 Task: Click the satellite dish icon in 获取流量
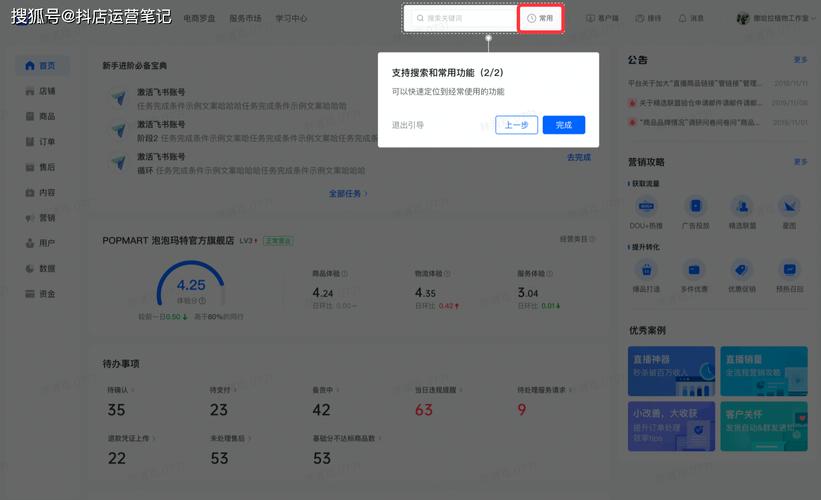[789, 206]
